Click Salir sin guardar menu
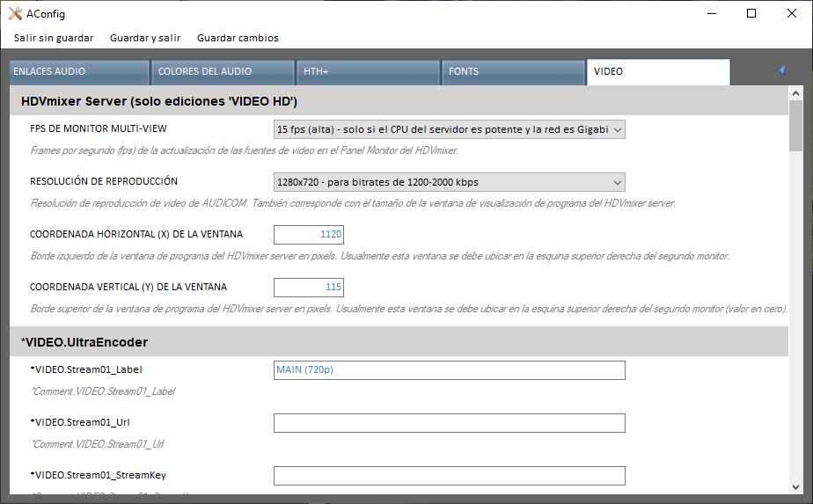This screenshot has height=504, width=813. click(54, 38)
